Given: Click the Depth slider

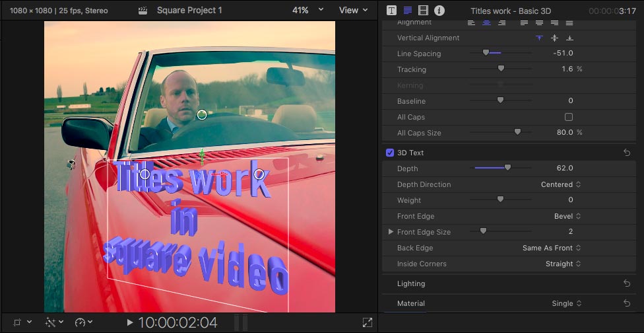Looking at the screenshot, I should 500,167.
